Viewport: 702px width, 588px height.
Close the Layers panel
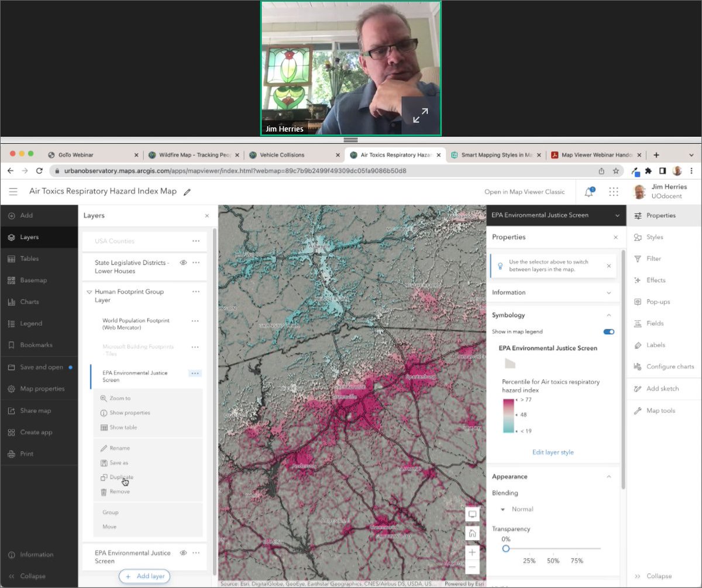(x=207, y=216)
